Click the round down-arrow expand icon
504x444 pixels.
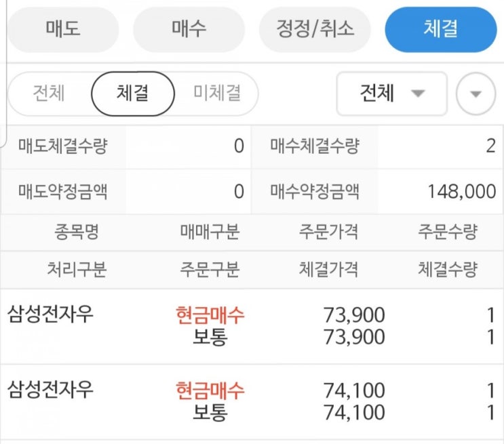(476, 94)
